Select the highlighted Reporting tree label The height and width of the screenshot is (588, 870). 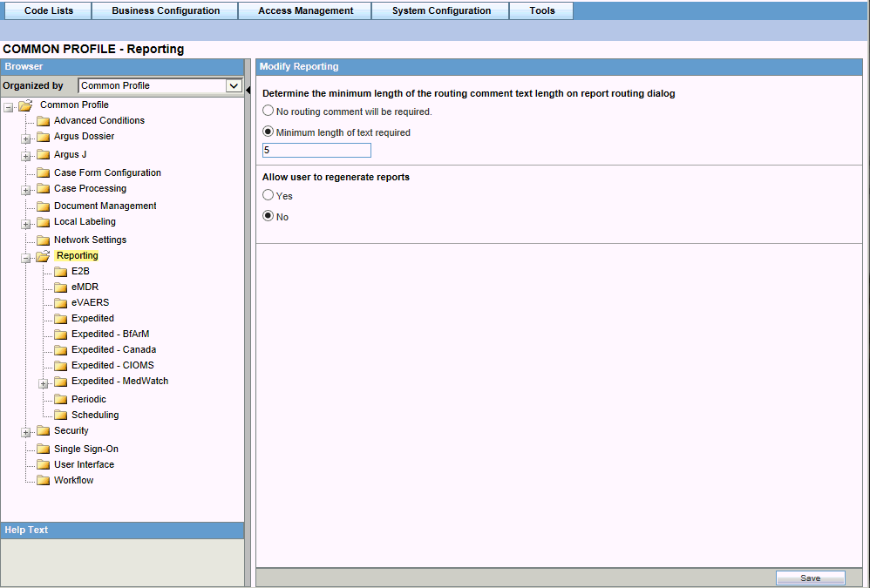point(77,255)
